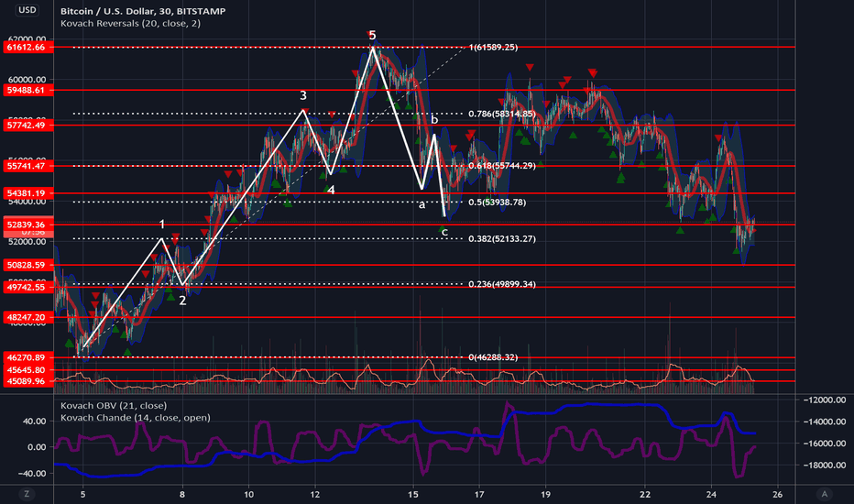Screen dimensions: 854x504
Task: Click 40.00 on Chande scale
Action: pos(34,422)
